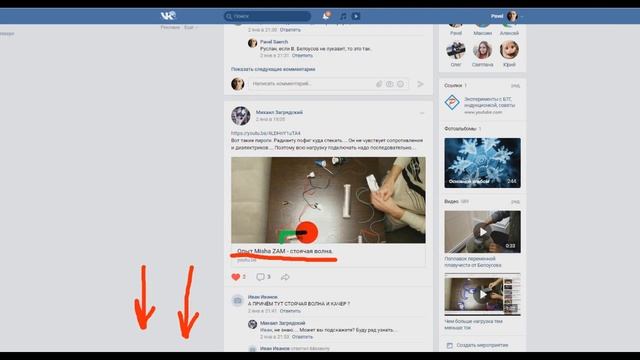
Task: Click Pavel's avatar in the header
Action: (512, 16)
